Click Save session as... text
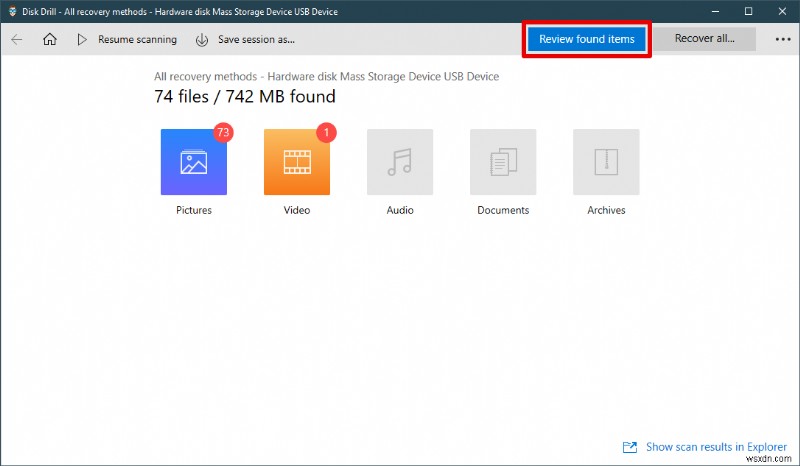Image resolution: width=800 pixels, height=466 pixels. [256, 40]
